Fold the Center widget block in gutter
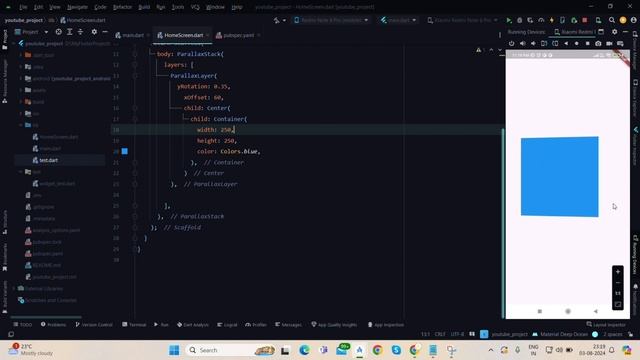640x360 pixels. tap(135, 108)
